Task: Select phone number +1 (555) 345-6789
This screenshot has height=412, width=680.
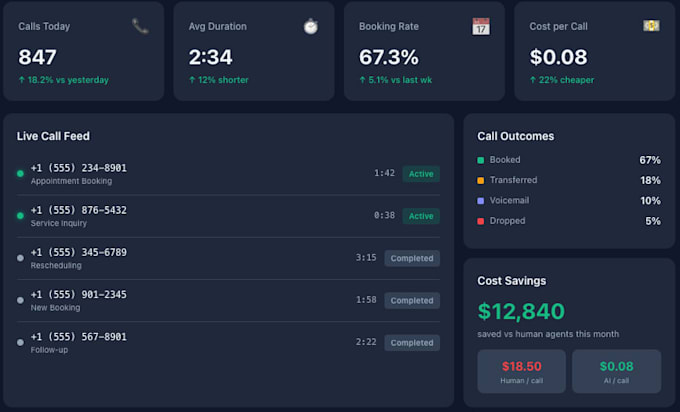Action: coord(78,252)
